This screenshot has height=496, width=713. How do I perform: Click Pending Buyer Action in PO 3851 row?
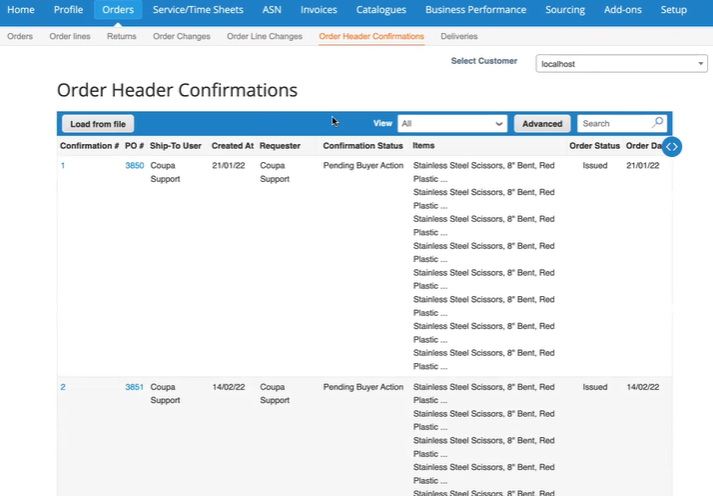363,387
